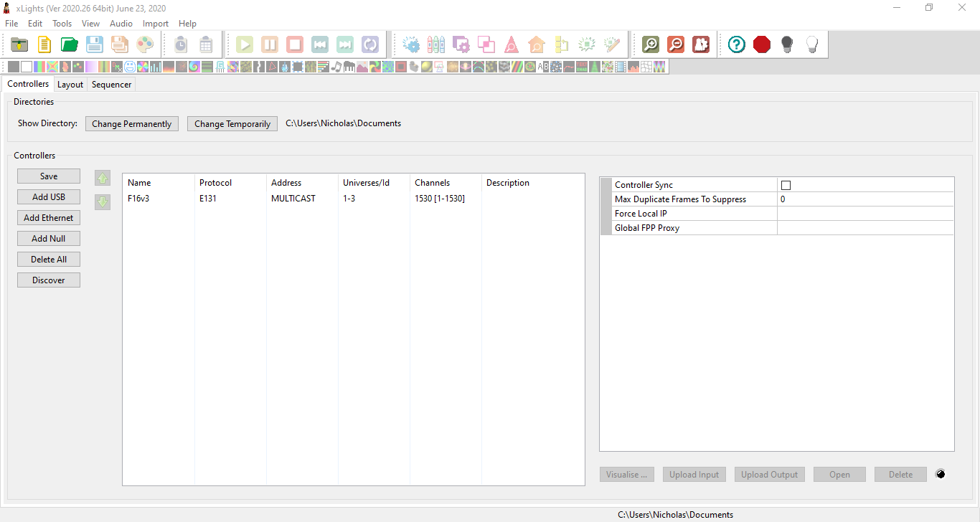Switch to the Sequencer tab
The image size is (980, 522).
(x=111, y=84)
